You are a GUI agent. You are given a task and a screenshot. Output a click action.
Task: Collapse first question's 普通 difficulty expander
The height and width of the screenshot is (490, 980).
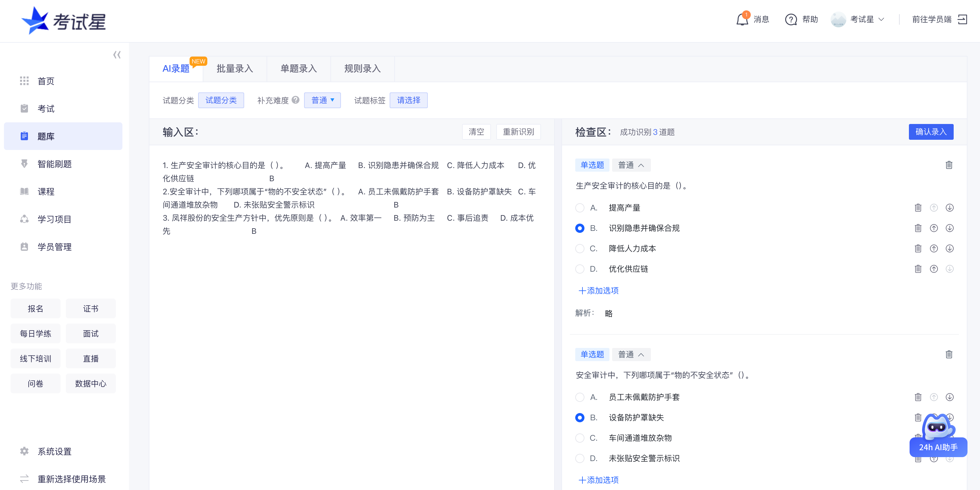(631, 165)
